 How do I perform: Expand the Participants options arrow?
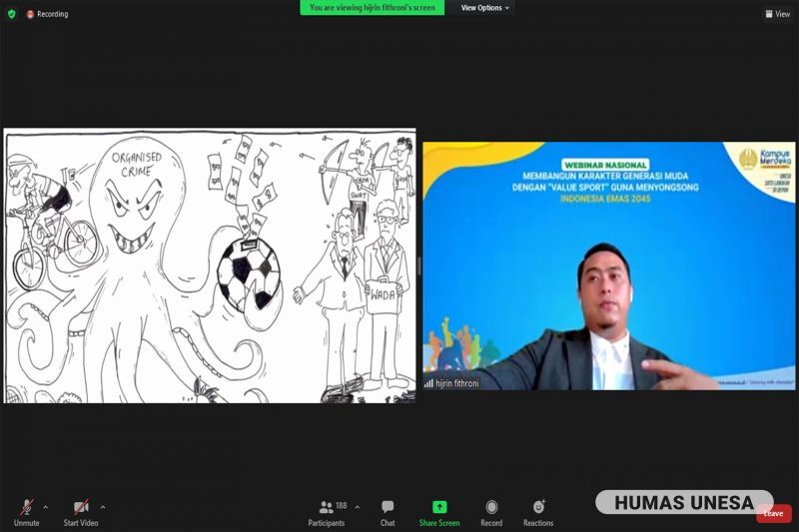(x=358, y=507)
